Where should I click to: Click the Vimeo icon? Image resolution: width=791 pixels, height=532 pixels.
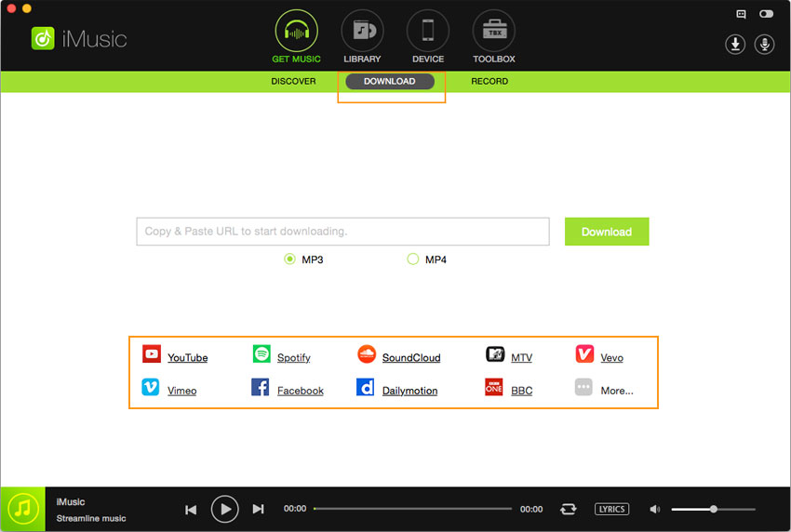[151, 387]
